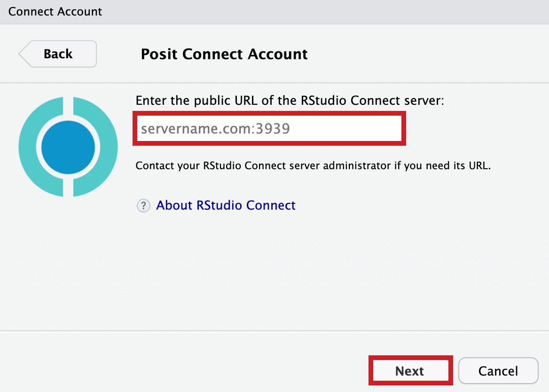Cancel the Connect Account dialog
The height and width of the screenshot is (392, 549).
(498, 371)
